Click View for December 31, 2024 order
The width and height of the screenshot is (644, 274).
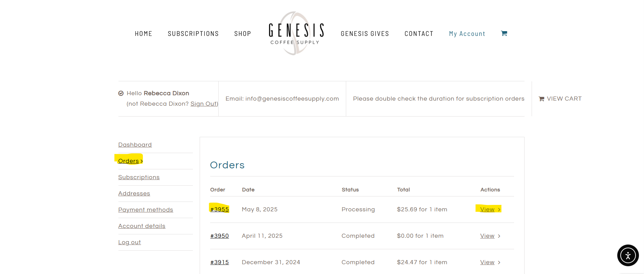487,262
